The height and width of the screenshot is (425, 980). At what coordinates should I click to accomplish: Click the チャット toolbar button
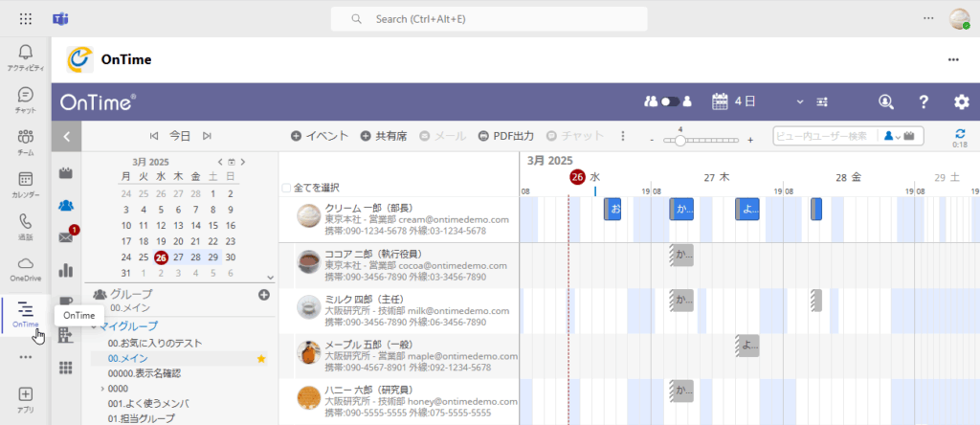(x=575, y=136)
